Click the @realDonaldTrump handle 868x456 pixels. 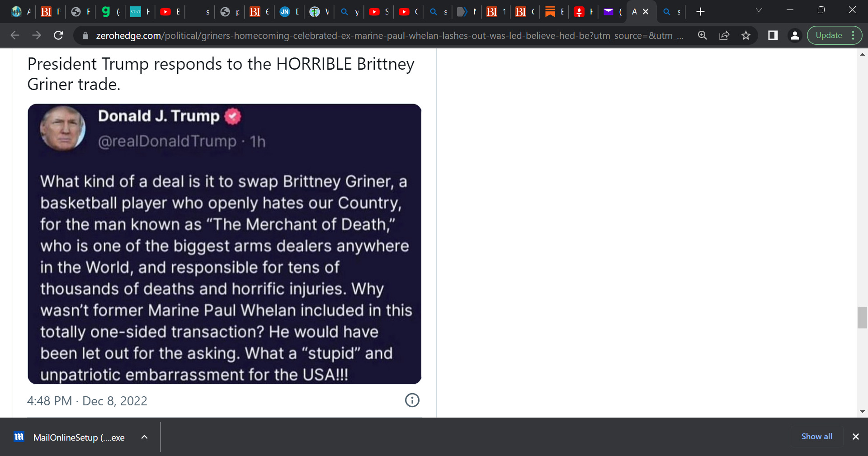(167, 142)
